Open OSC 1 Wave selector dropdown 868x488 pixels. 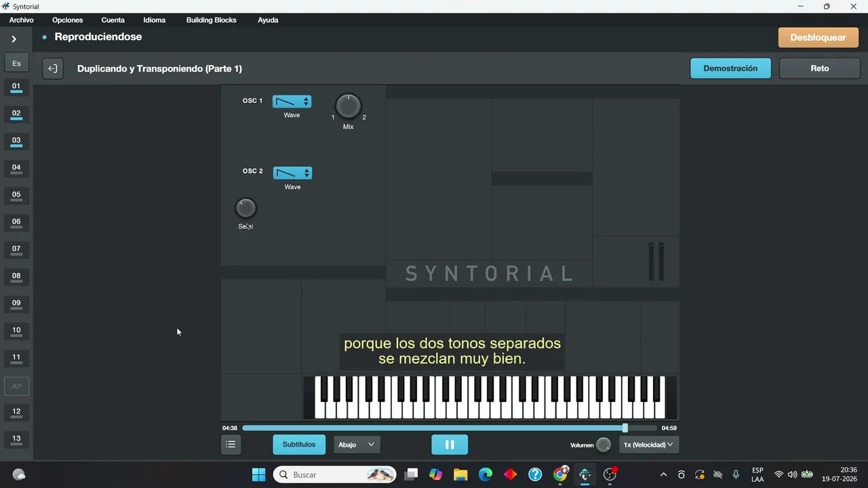(292, 102)
